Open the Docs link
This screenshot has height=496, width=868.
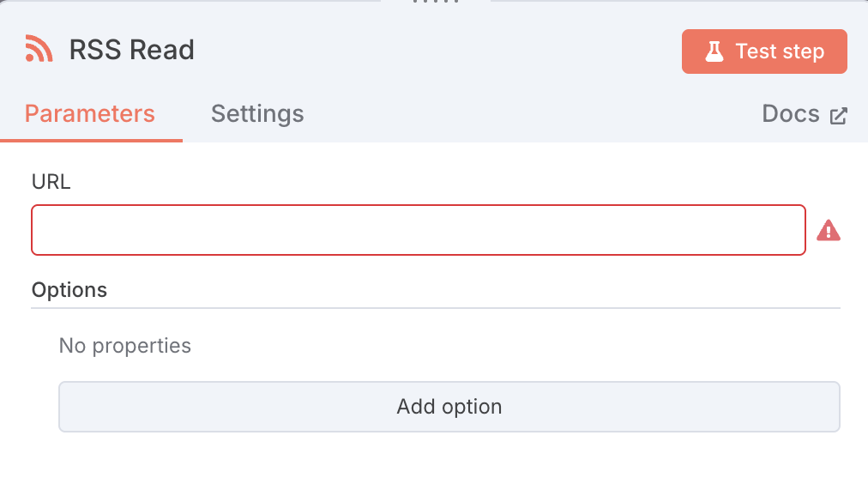point(791,114)
